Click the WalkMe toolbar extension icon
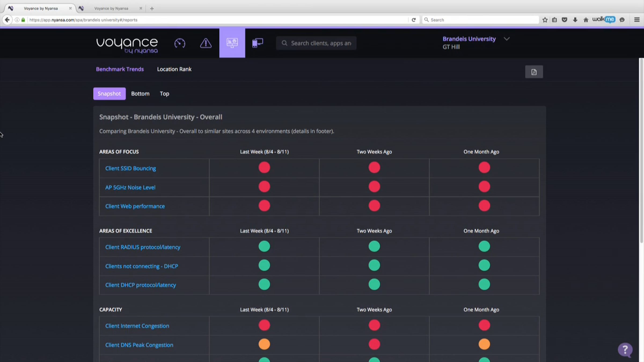Screen dimensions: 644x362 pyautogui.click(x=604, y=20)
